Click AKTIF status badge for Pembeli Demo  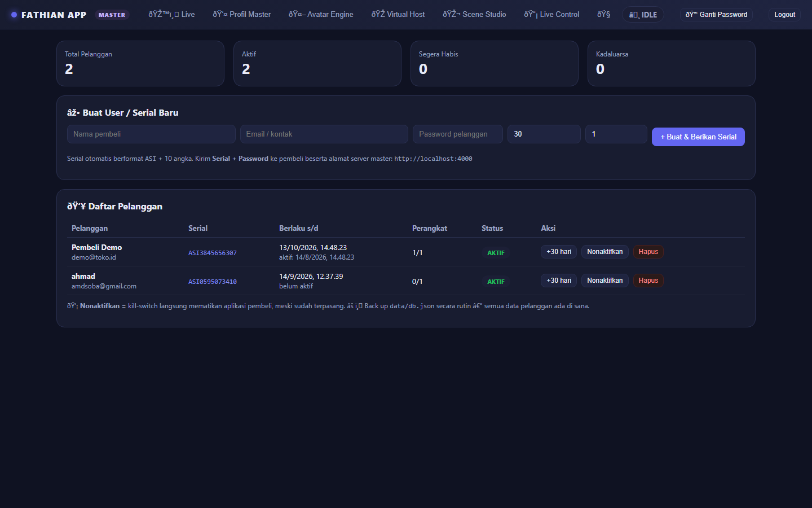pos(496,253)
